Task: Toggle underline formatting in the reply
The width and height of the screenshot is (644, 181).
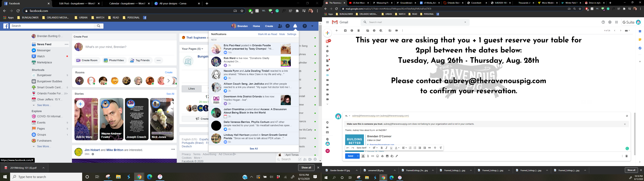Action: [391, 148]
